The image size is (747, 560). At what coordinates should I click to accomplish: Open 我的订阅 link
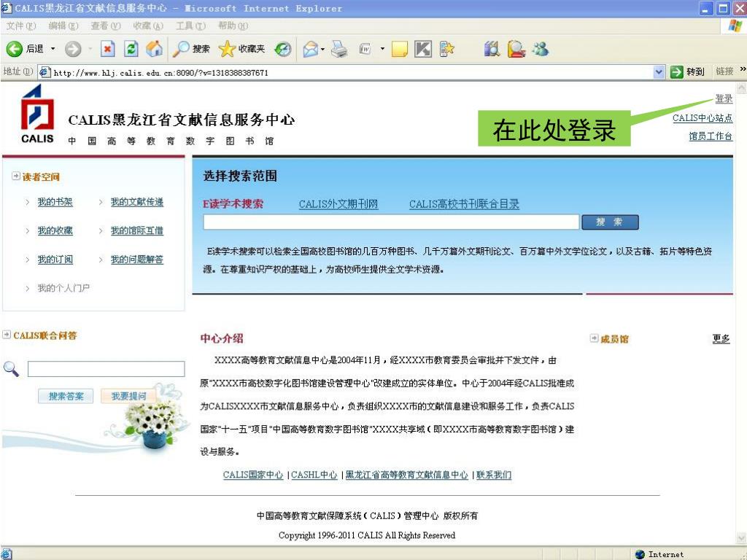tap(55, 260)
